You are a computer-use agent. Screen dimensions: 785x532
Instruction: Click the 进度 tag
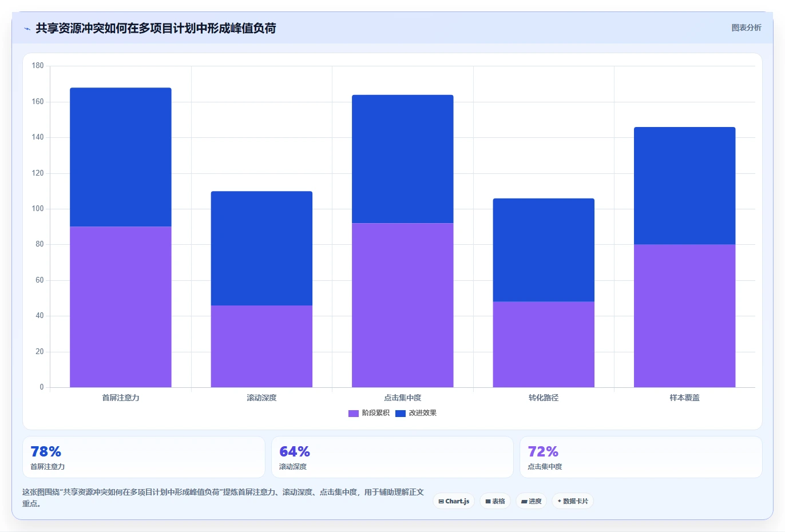click(532, 501)
